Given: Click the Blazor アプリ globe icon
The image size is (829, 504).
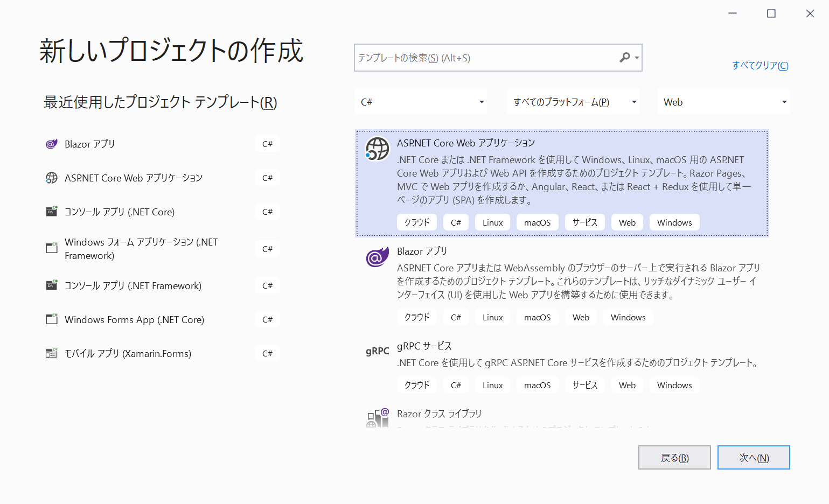Looking at the screenshot, I should pos(377,257).
